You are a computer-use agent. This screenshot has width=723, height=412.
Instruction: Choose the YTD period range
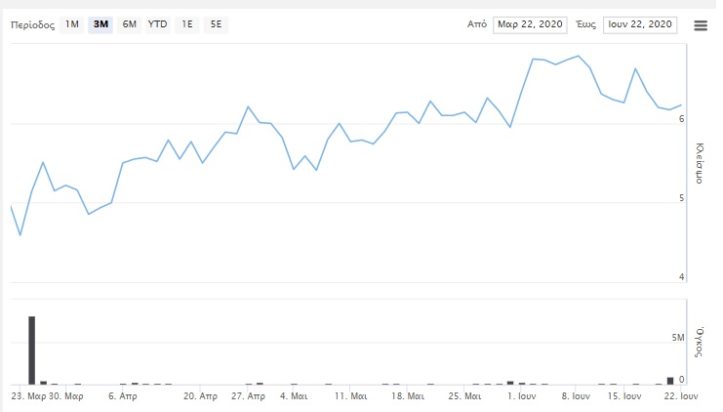pyautogui.click(x=157, y=25)
